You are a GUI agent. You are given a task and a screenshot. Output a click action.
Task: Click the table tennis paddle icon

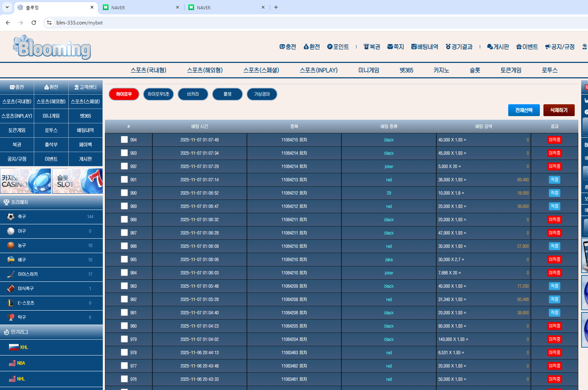[11, 317]
